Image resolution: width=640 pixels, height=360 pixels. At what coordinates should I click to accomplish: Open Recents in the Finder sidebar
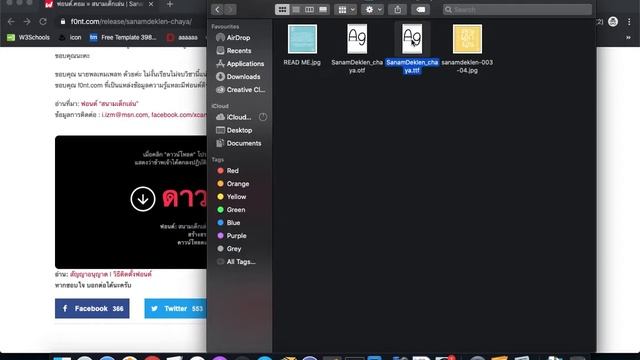239,51
